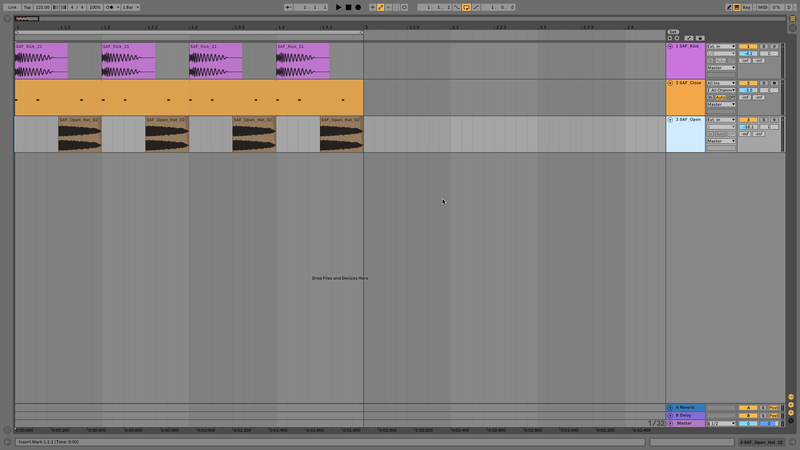Click the Capture MIDI button

[396, 7]
